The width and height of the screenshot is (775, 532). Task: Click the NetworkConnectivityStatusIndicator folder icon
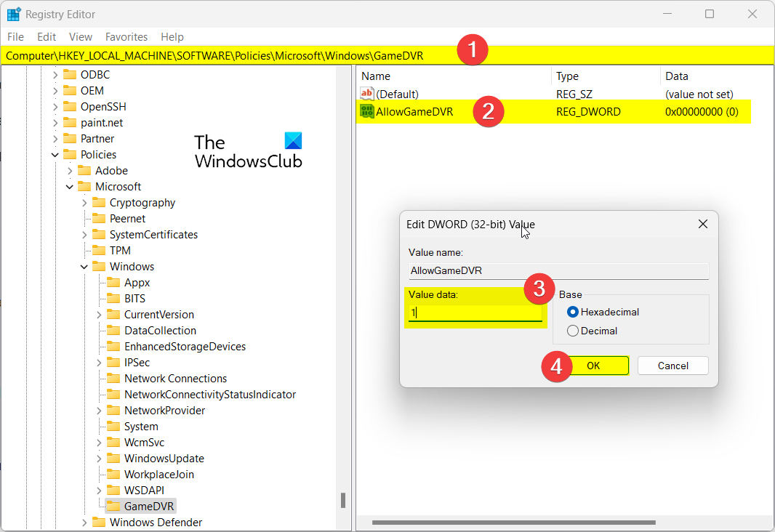coord(113,394)
